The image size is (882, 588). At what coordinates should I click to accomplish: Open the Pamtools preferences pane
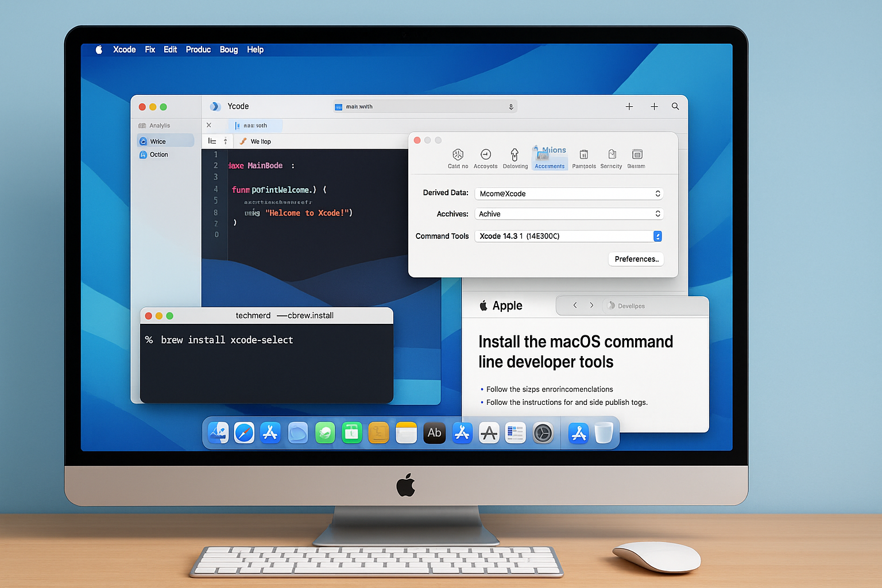pyautogui.click(x=584, y=158)
